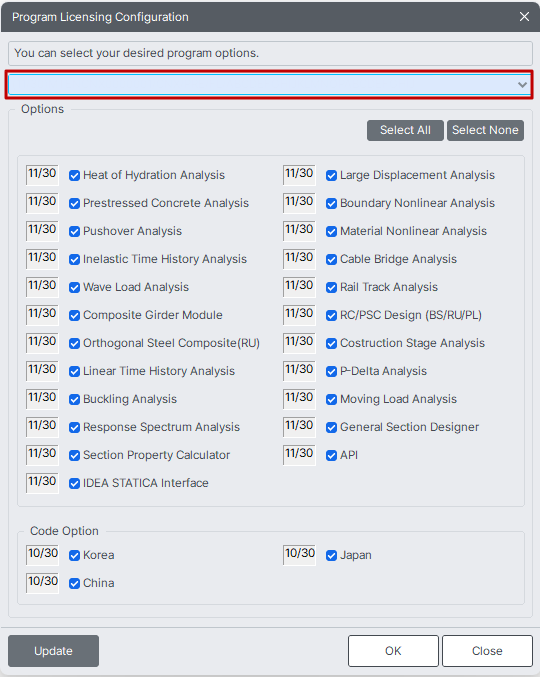Click license count field beside General Section Designer

click(299, 426)
